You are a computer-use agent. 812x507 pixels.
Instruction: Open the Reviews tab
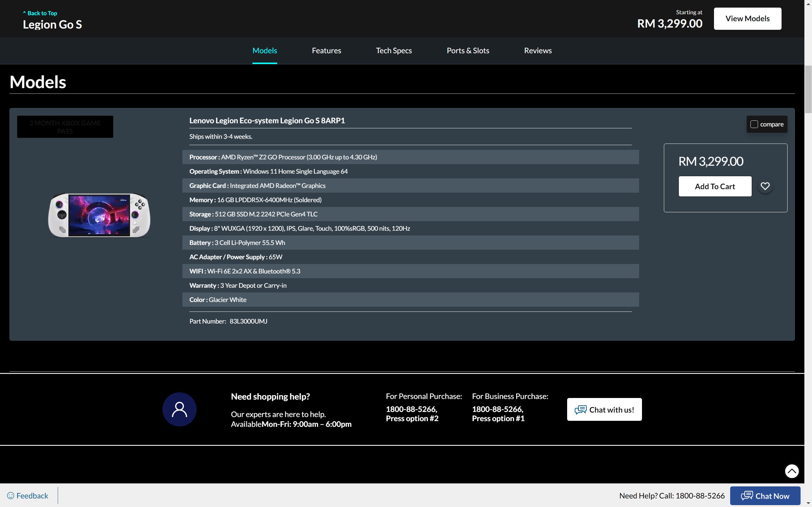pyautogui.click(x=538, y=51)
